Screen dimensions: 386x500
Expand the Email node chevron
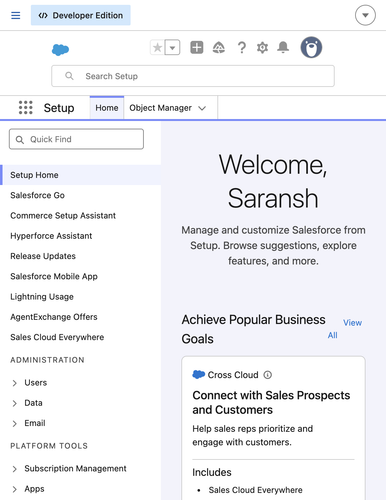(14, 424)
